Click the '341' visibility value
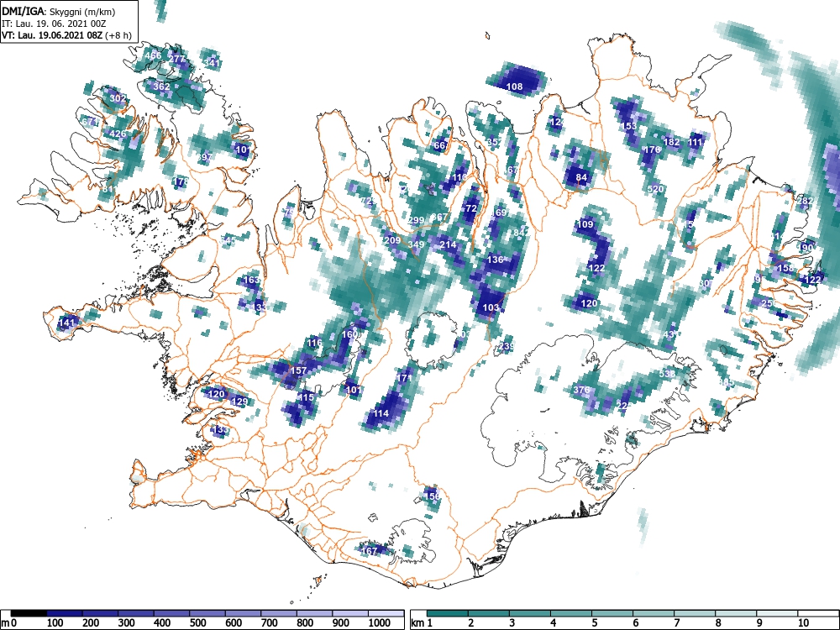The width and height of the screenshot is (840, 630). click(x=212, y=63)
